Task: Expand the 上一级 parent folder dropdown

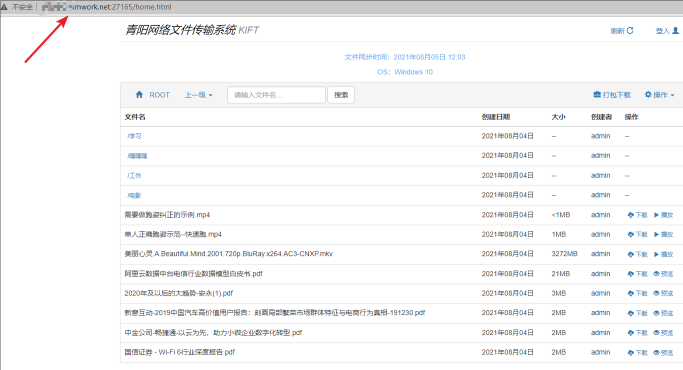Action: (x=198, y=95)
